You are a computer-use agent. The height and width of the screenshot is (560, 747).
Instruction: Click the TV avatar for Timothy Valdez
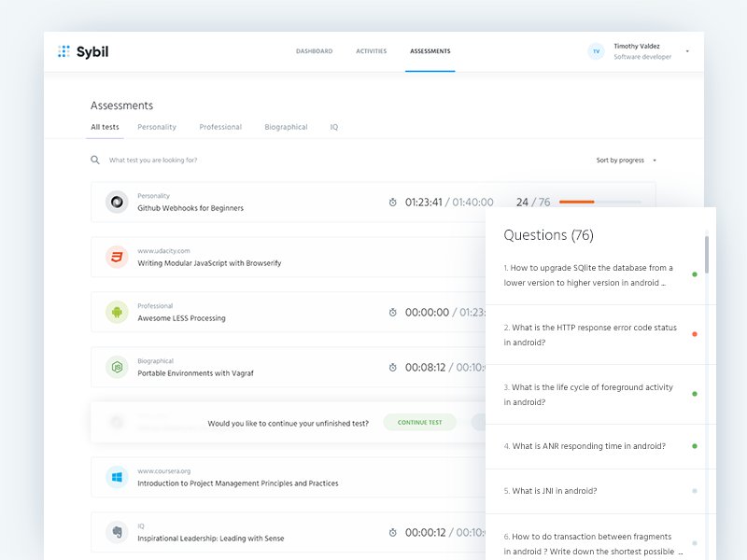point(596,51)
